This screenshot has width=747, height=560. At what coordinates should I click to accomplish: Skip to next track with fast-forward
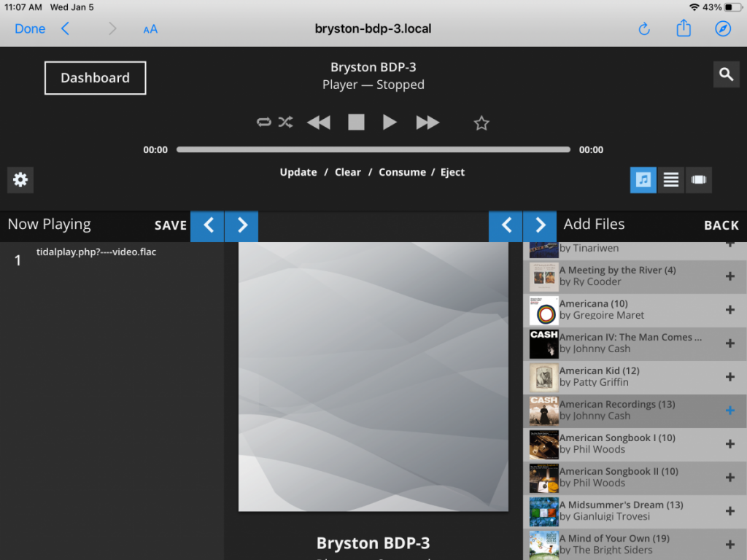[427, 122]
